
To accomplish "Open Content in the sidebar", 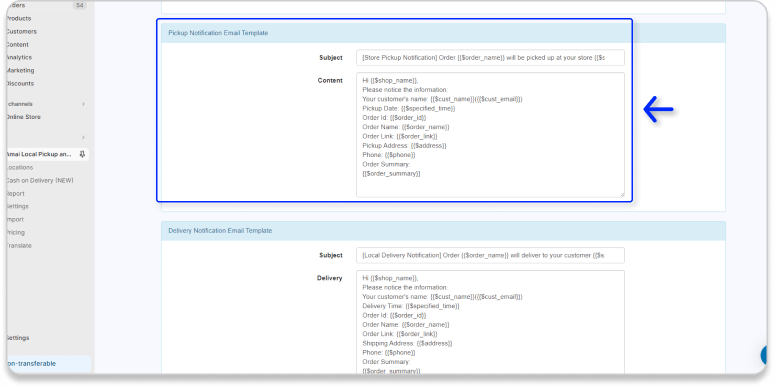I will coord(17,44).
